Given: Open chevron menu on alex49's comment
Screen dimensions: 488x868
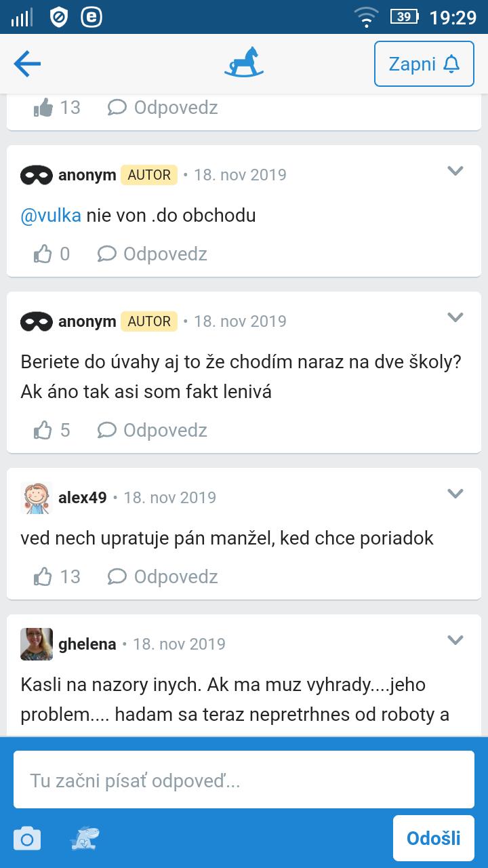Looking at the screenshot, I should [x=455, y=494].
